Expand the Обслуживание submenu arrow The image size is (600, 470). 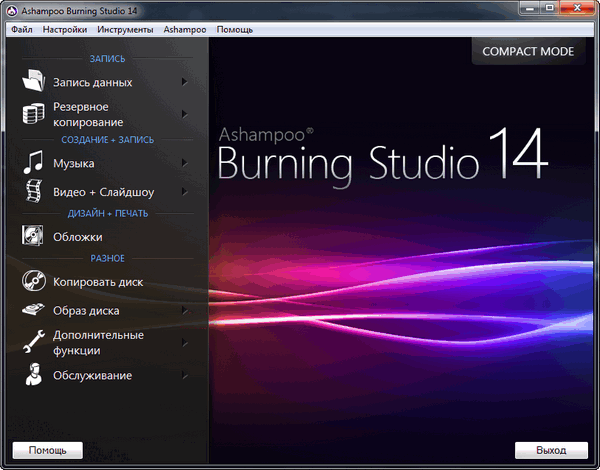click(x=184, y=375)
